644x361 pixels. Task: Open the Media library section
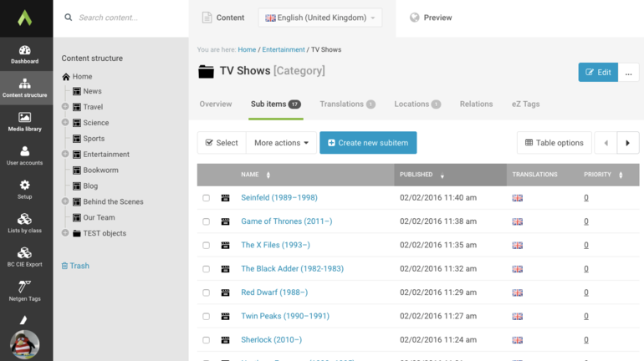click(25, 122)
